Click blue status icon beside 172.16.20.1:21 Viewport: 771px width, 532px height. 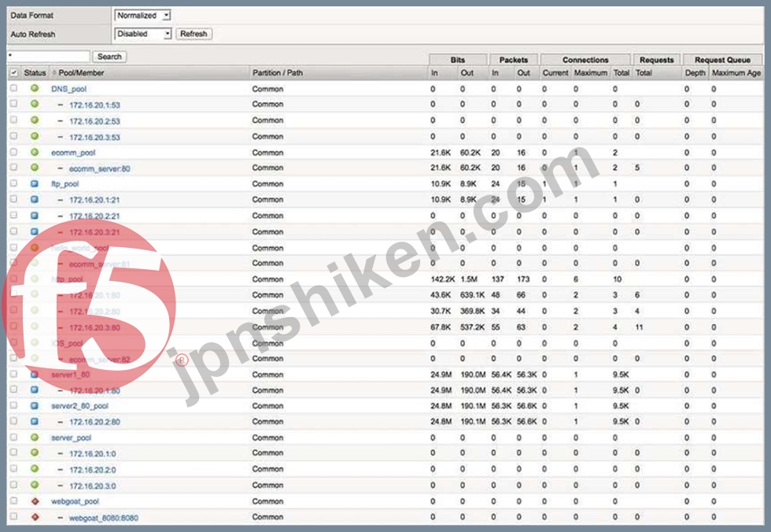[x=35, y=199]
